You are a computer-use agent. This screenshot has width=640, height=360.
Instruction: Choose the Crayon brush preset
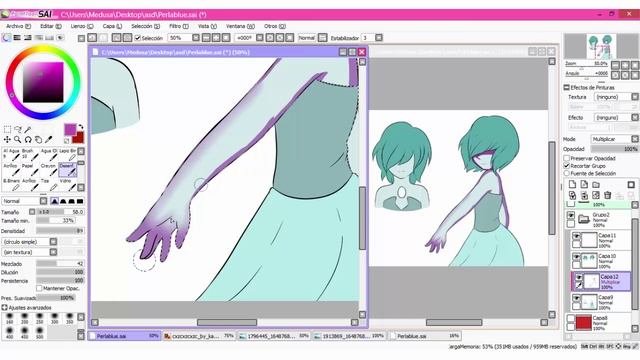[49, 170]
